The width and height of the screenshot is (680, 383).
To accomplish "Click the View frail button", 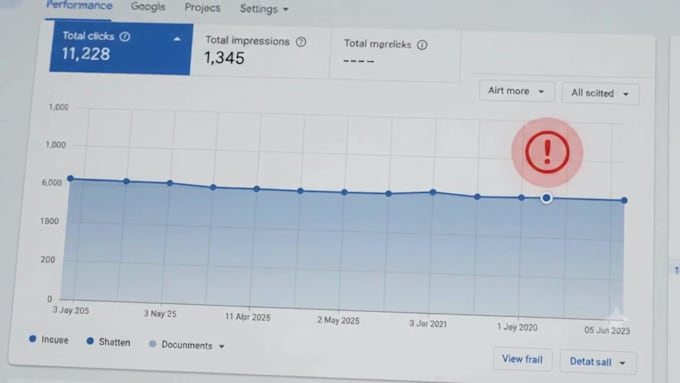I will [523, 359].
